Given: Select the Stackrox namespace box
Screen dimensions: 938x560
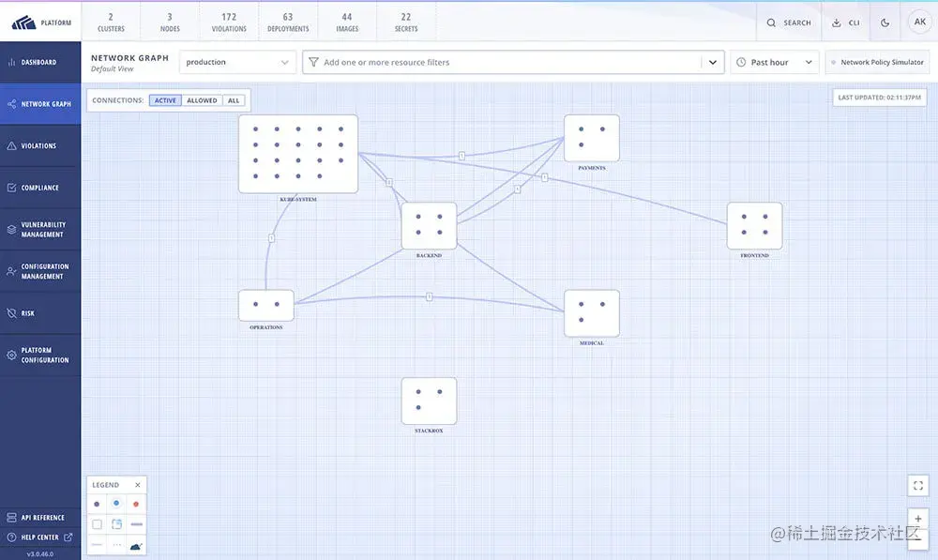Looking at the screenshot, I should pyautogui.click(x=429, y=401).
